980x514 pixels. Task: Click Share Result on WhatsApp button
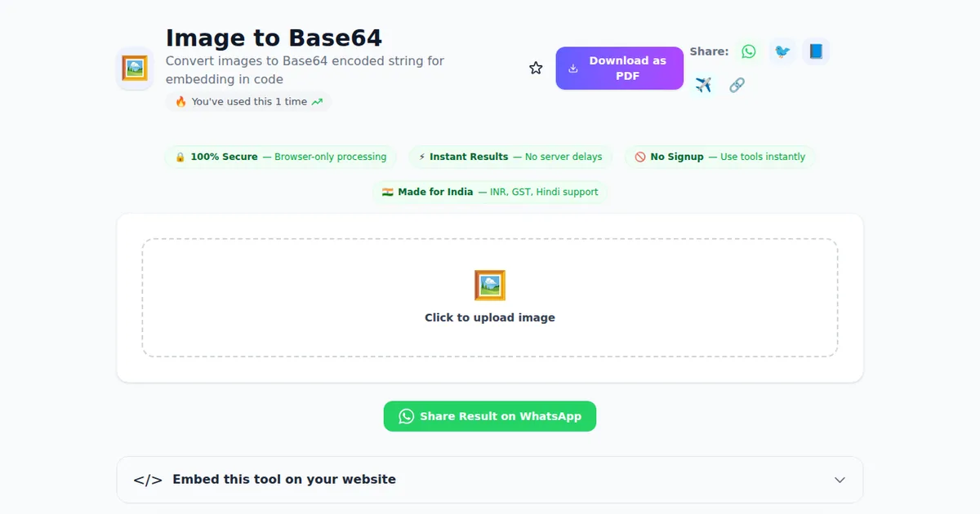click(x=489, y=416)
